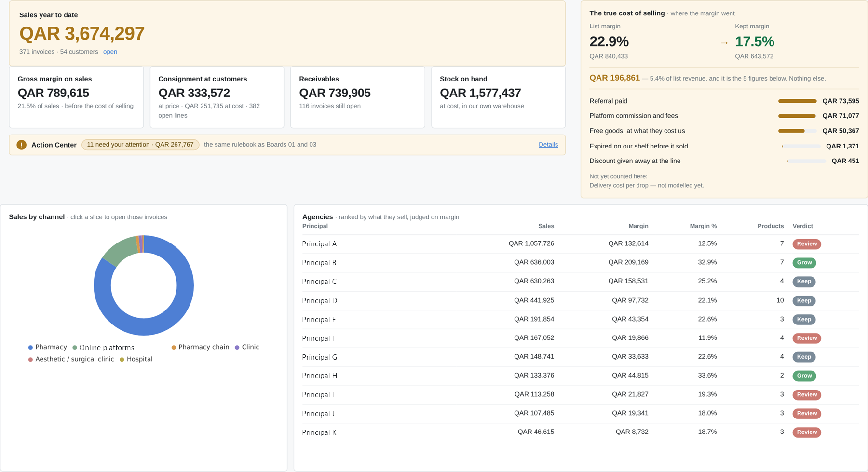Sort by the Margin % column header
This screenshot has width=868, height=472.
[x=703, y=226]
